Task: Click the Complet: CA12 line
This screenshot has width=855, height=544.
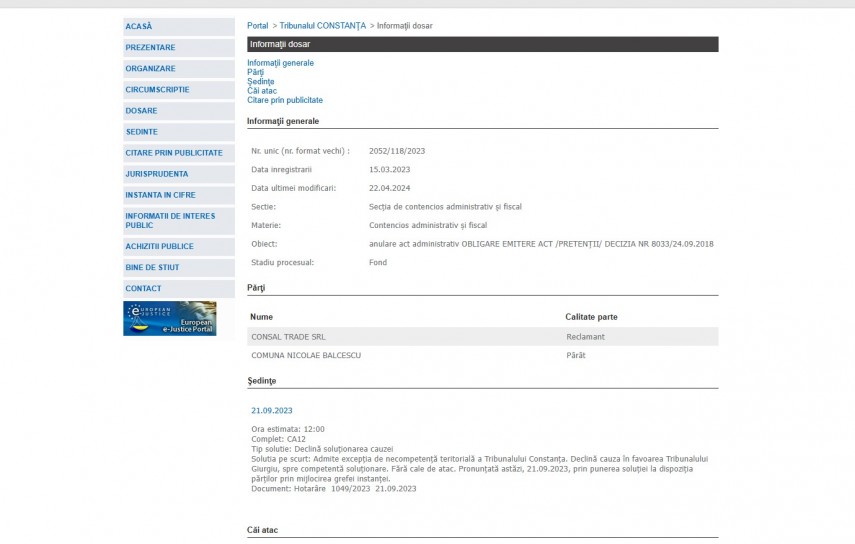Action: [x=278, y=439]
